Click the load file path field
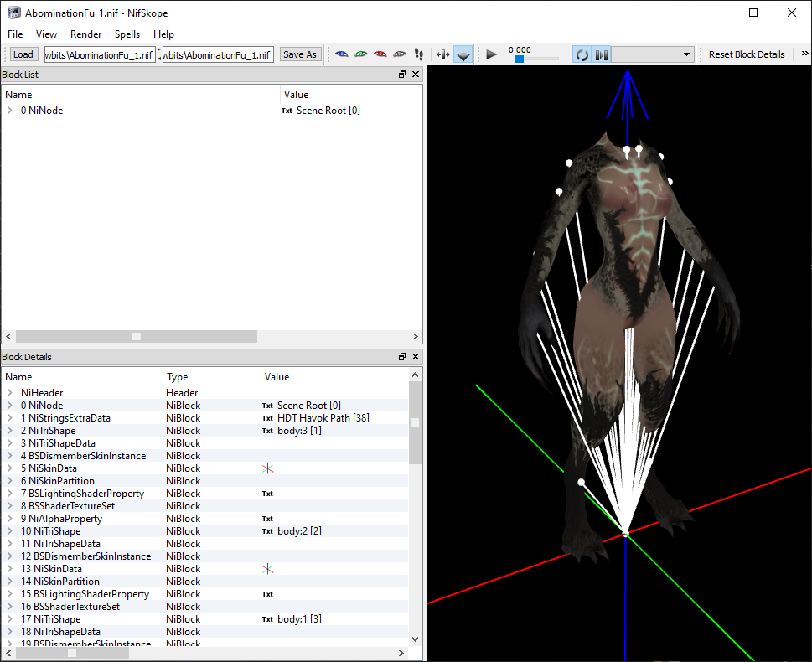 [100, 55]
